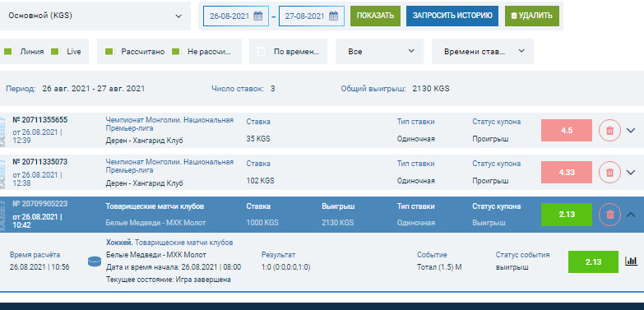Select bet number № 20711355655

pyautogui.click(x=40, y=120)
